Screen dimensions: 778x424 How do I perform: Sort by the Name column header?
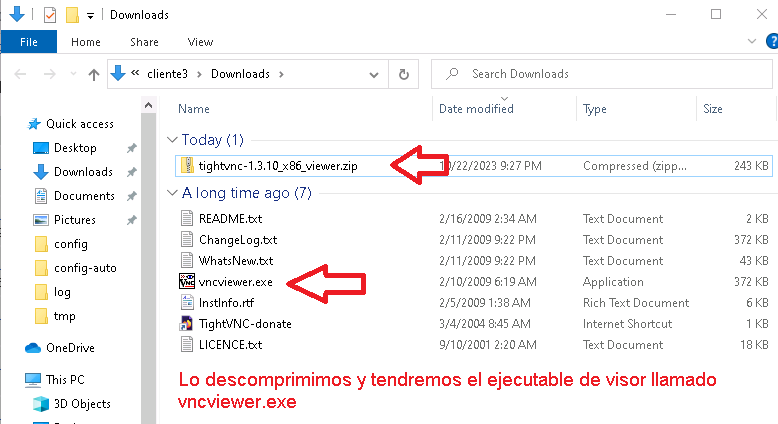194,109
